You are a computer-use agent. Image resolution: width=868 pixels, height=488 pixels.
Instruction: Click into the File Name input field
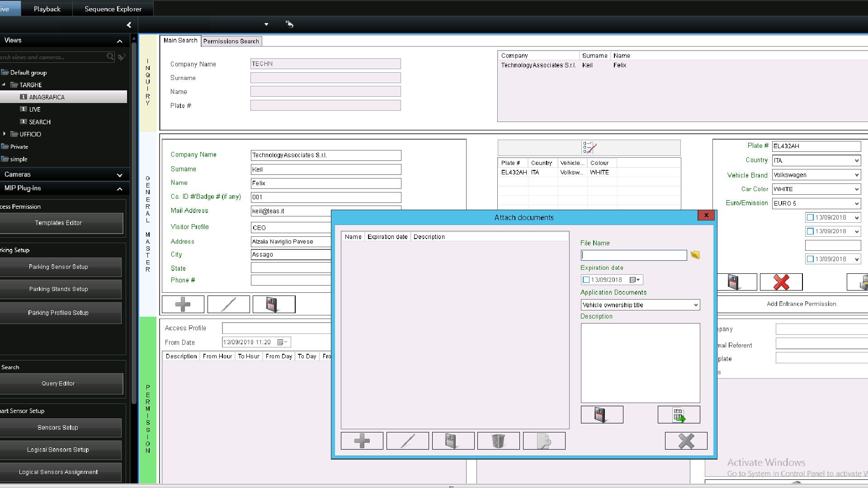click(x=633, y=256)
